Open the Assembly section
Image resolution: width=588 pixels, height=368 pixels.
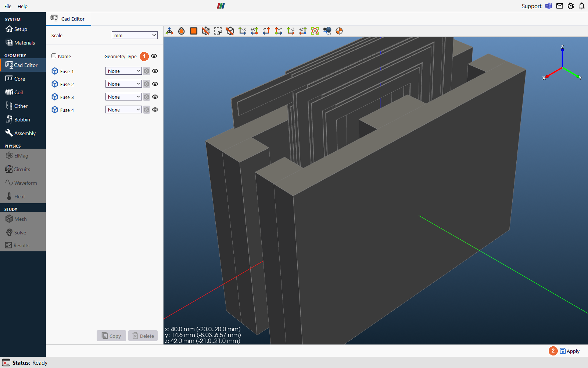[x=23, y=133]
